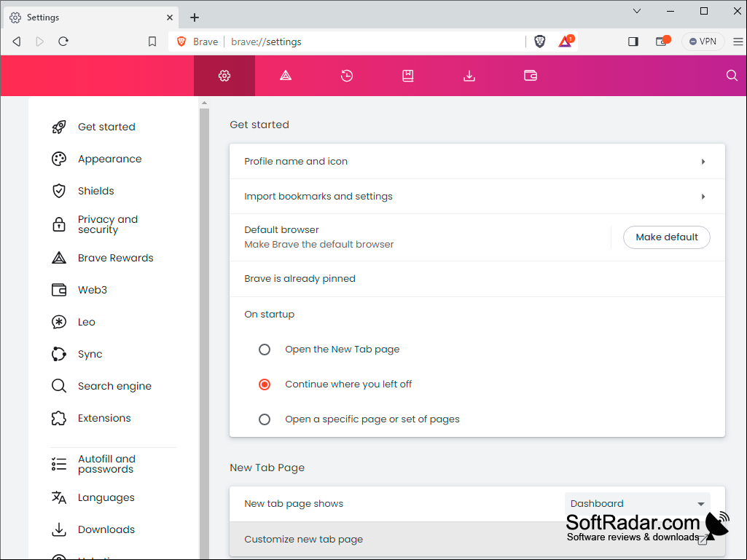Switch to the History tab in pink bar
This screenshot has height=560, width=747.
(x=347, y=76)
